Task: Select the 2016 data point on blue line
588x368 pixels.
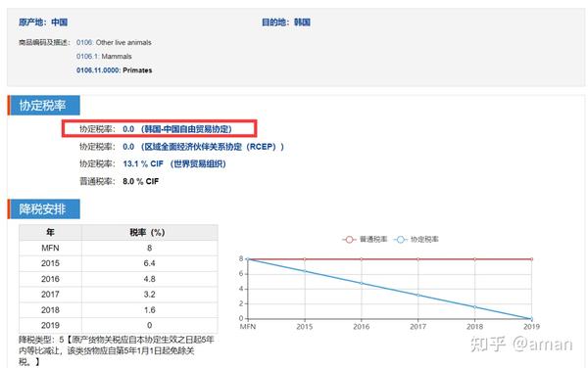Action: (x=362, y=283)
